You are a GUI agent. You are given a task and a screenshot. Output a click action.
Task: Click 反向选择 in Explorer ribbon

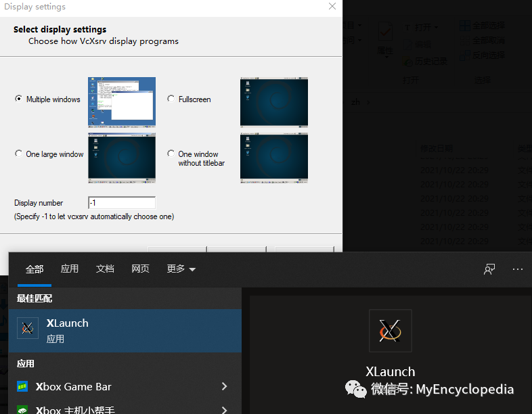click(482, 55)
